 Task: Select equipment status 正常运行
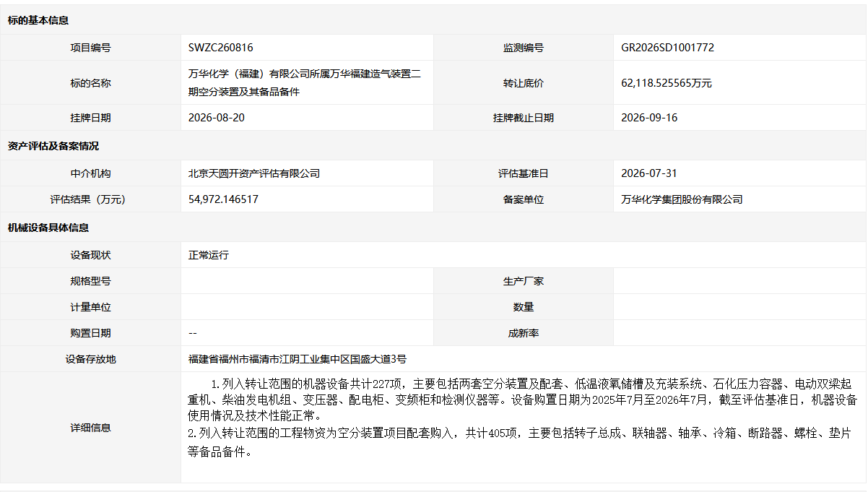coord(209,255)
